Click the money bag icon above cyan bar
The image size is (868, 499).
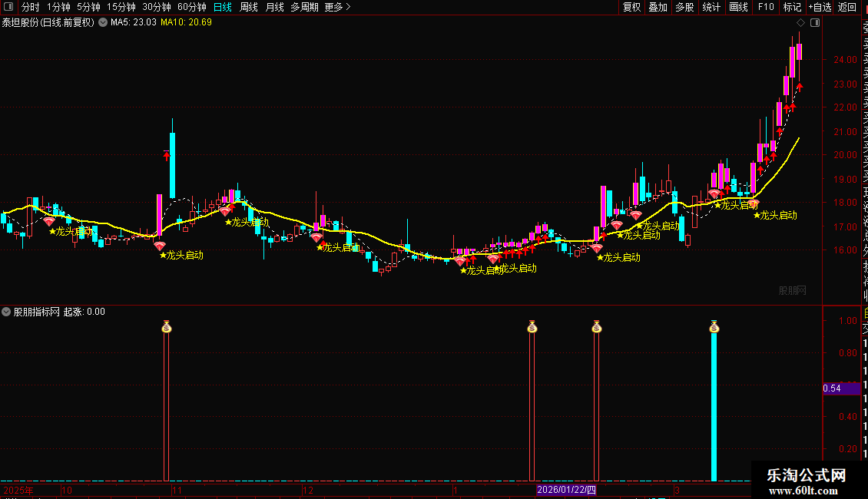pos(714,327)
